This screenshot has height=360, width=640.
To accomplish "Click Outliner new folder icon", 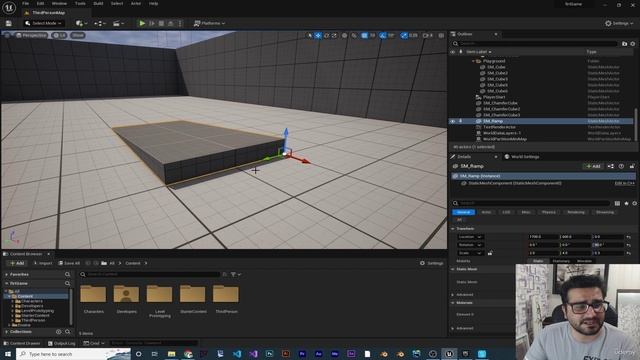I will (624, 43).
